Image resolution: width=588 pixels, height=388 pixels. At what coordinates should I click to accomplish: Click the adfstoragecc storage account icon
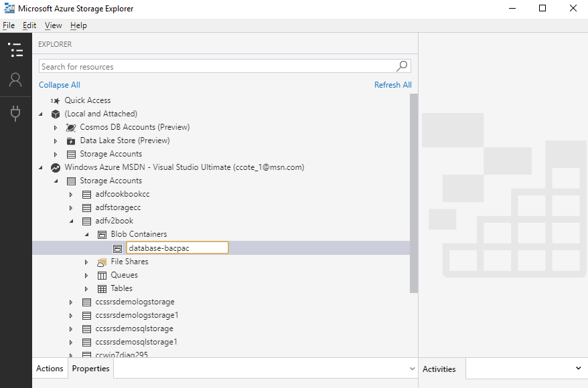(x=86, y=208)
